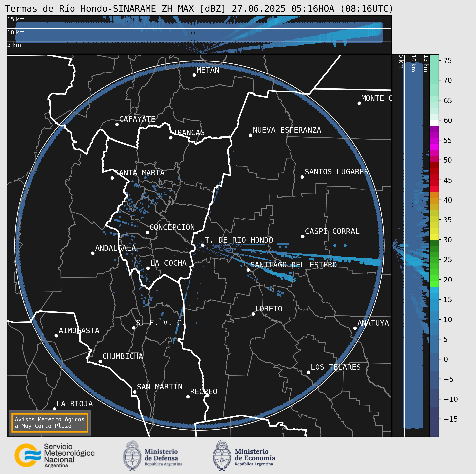Click the CASPI CORRAL map label

coord(332,231)
